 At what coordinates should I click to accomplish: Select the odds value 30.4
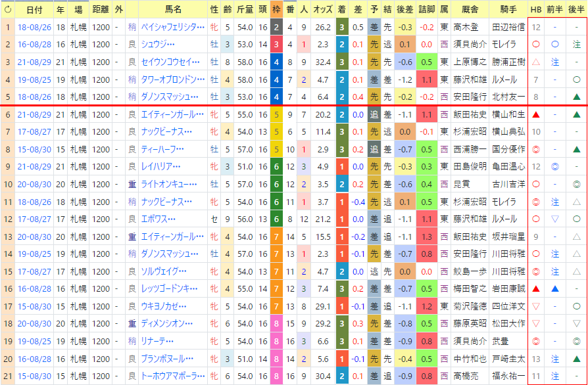point(323,376)
